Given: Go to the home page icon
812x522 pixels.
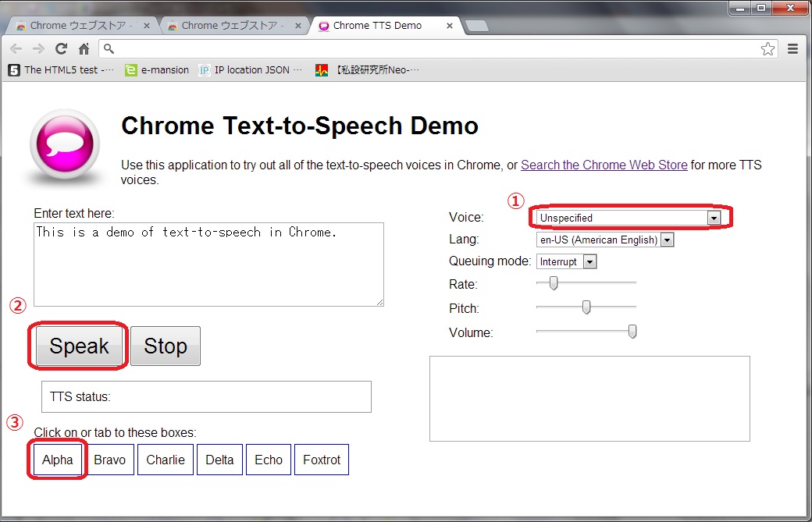Looking at the screenshot, I should click(x=84, y=48).
